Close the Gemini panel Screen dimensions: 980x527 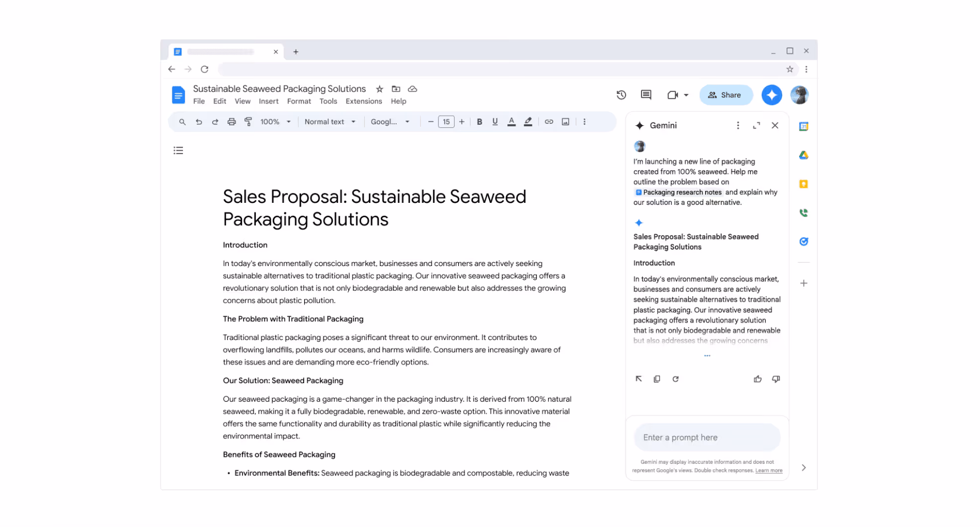click(x=775, y=126)
